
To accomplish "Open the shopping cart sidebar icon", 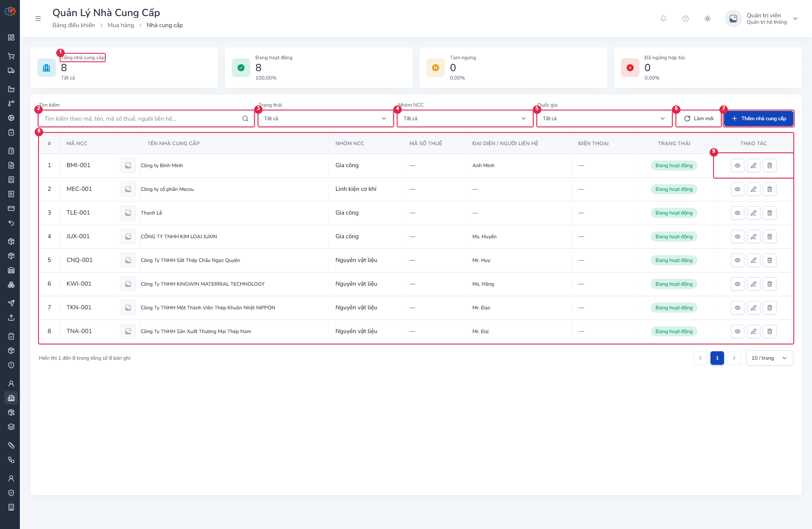I will [11, 56].
